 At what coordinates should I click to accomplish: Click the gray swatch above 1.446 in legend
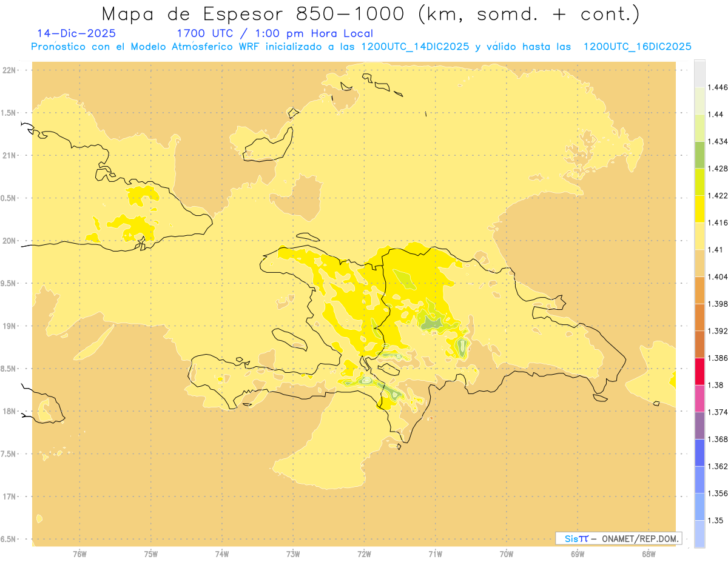click(x=699, y=73)
